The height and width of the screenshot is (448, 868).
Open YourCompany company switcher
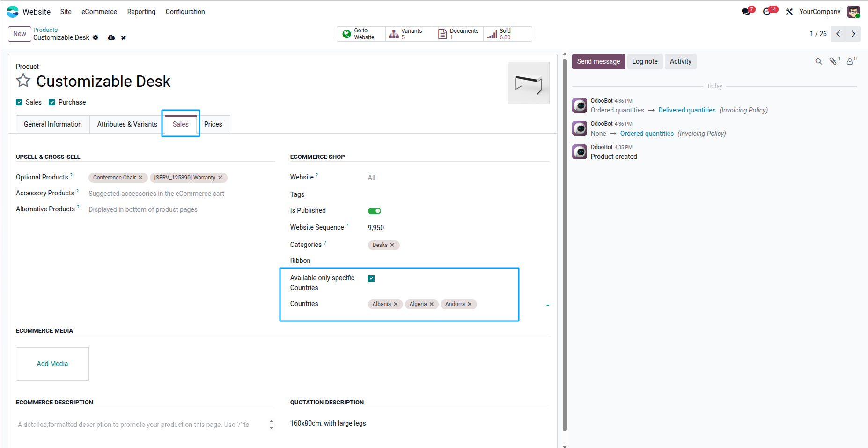819,12
